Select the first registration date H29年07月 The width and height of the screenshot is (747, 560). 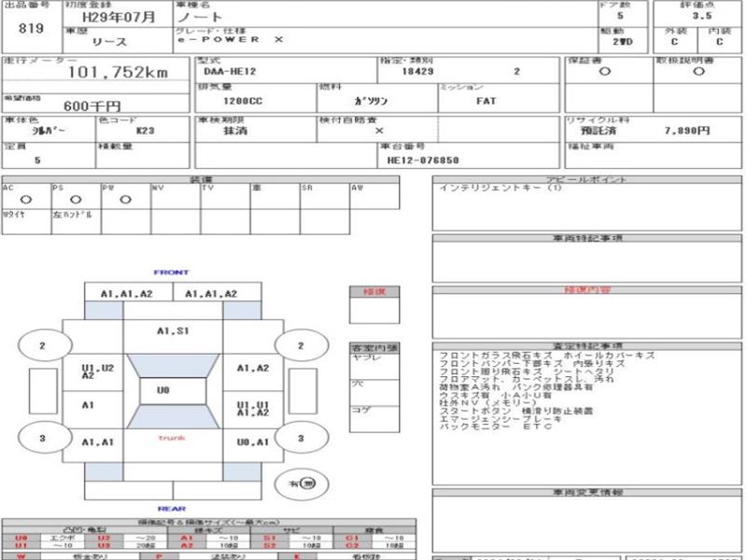pyautogui.click(x=120, y=18)
